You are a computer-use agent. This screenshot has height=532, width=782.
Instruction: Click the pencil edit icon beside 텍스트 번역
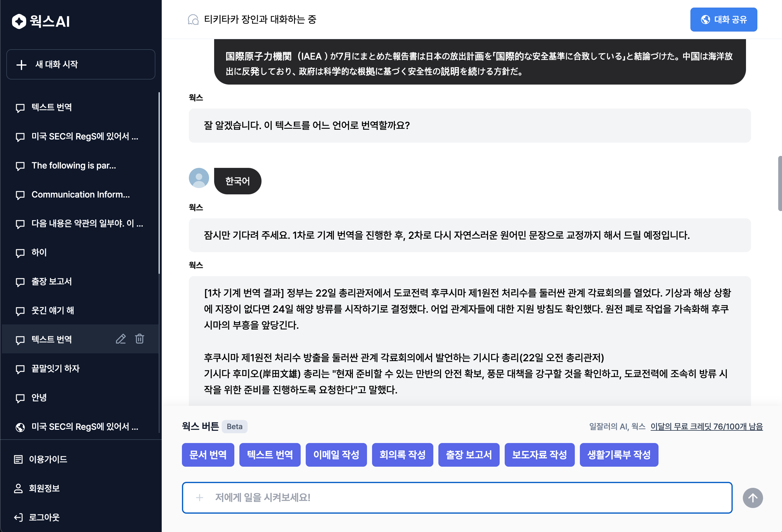[121, 339]
